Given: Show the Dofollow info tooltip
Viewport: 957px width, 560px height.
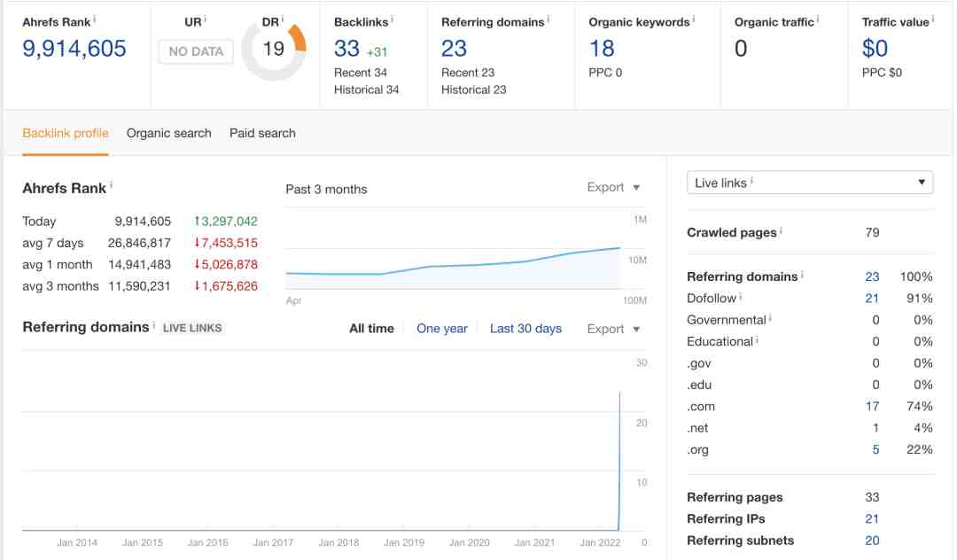Looking at the screenshot, I should coord(740,297).
